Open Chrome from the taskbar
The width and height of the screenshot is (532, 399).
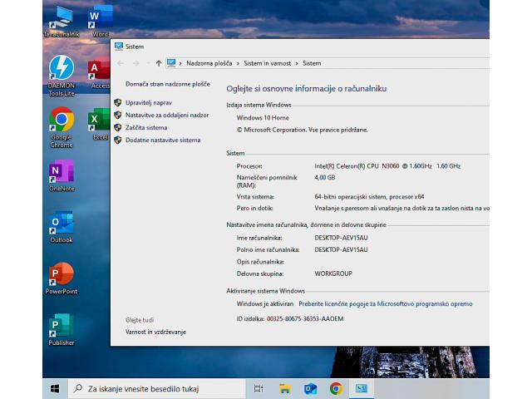[x=336, y=388]
